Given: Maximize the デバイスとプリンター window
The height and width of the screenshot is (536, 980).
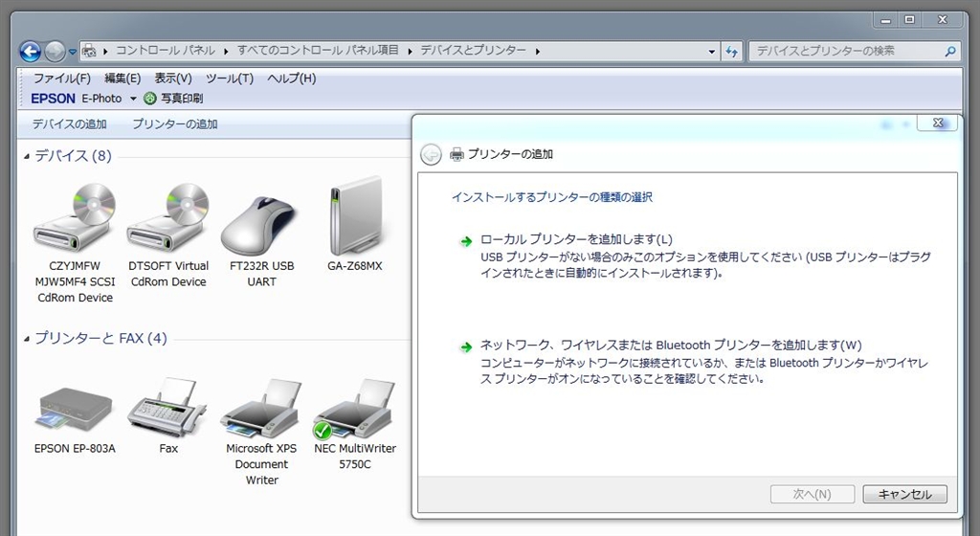Looking at the screenshot, I should point(910,21).
